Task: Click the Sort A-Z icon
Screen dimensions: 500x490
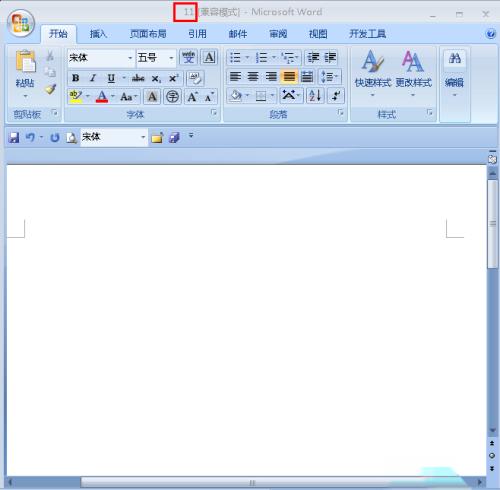Action: [315, 96]
